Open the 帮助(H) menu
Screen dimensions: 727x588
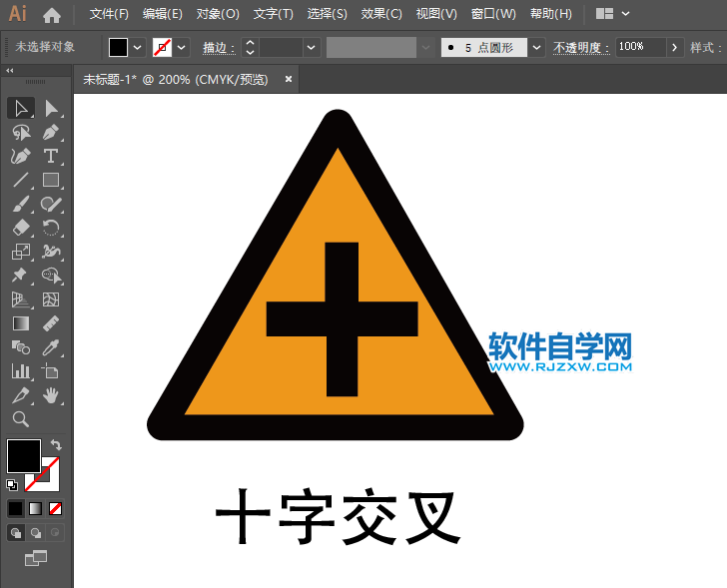coord(551,14)
